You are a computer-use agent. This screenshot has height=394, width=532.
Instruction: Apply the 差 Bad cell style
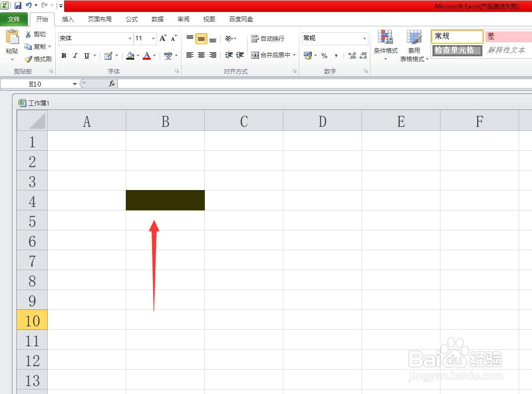pos(508,36)
